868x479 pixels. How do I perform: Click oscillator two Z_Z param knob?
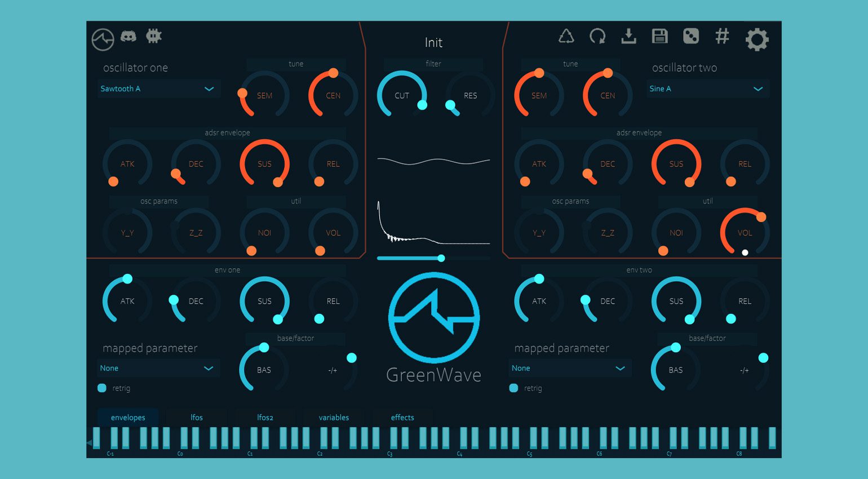(608, 233)
